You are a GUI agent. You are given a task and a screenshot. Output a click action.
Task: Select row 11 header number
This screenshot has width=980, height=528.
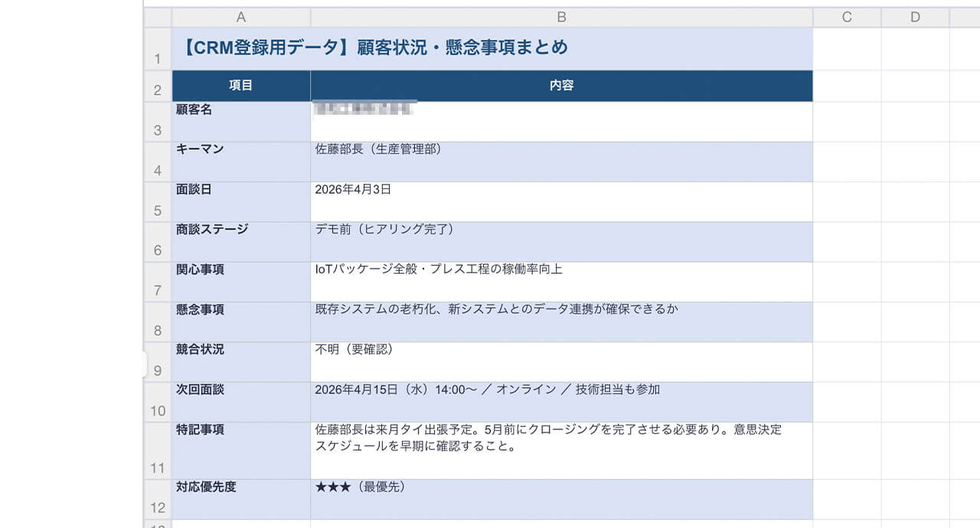coord(158,465)
